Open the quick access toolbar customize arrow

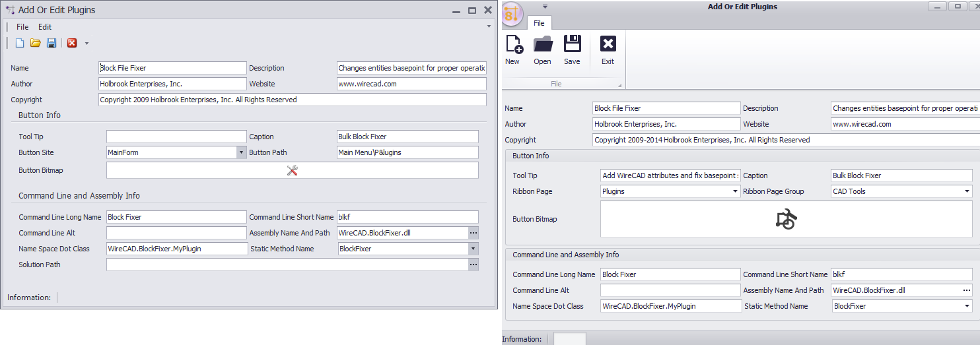coord(545,7)
